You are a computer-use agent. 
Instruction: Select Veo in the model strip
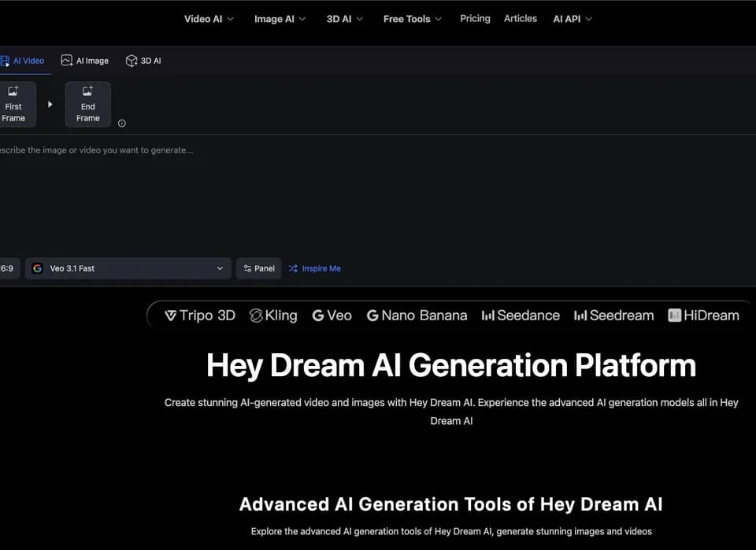point(332,316)
